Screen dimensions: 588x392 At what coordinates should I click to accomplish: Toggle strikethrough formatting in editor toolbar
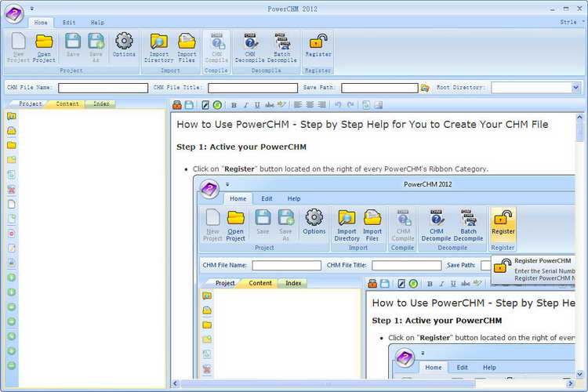click(269, 105)
